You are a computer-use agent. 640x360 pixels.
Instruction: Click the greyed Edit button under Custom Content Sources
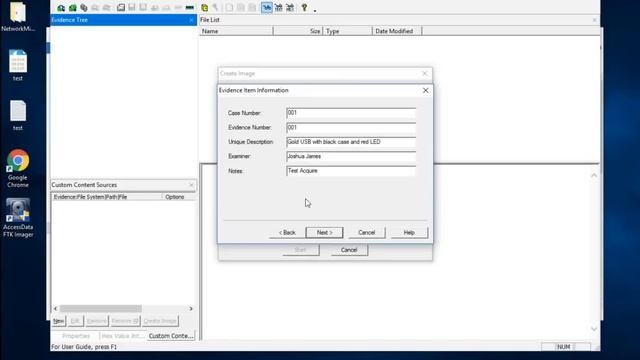(x=75, y=321)
